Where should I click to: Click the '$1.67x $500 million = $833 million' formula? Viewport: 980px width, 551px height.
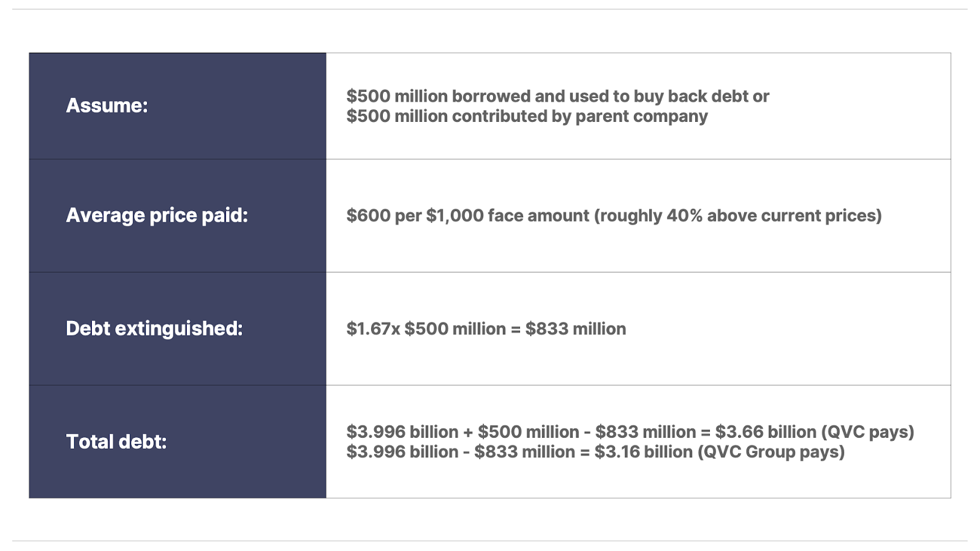486,329
